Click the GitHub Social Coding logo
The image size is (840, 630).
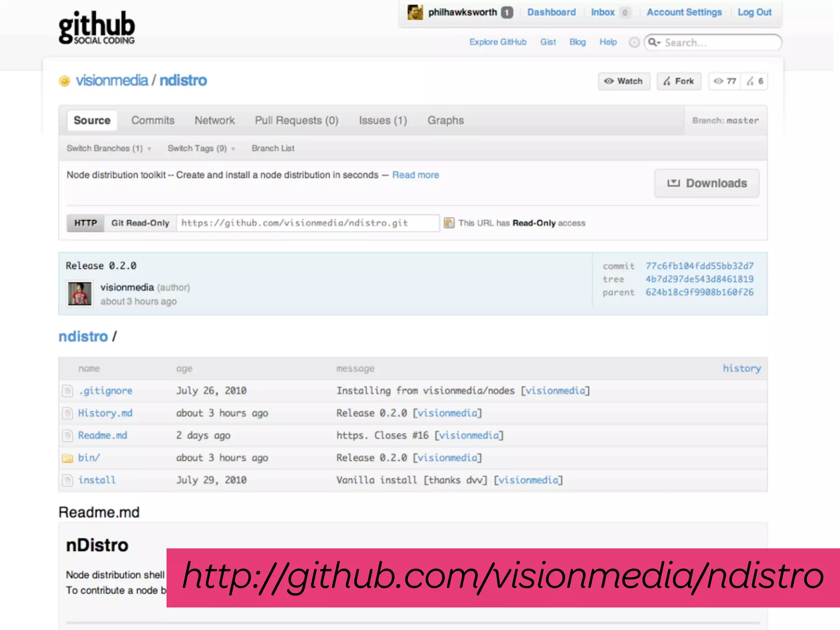(x=97, y=28)
